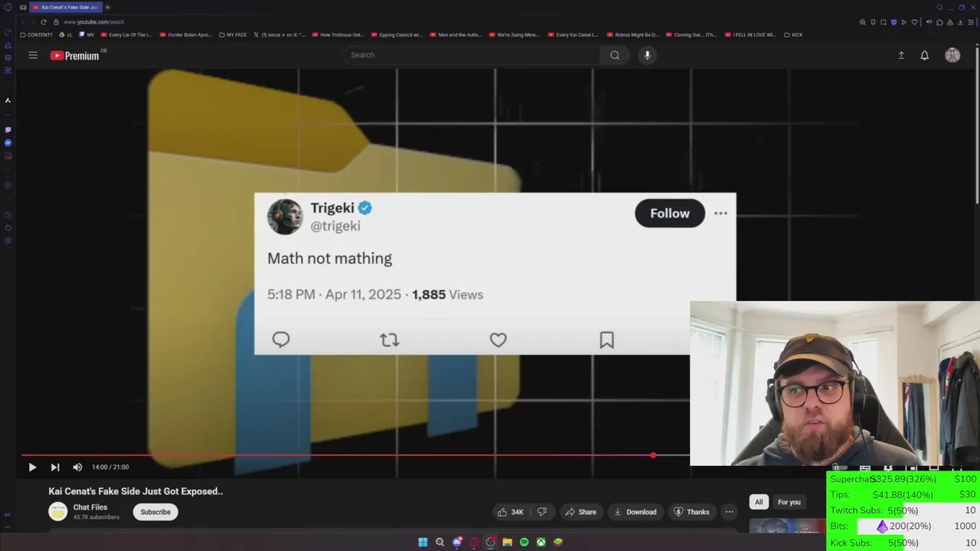
Task: Open the MY FACE bookmark folder
Action: click(x=233, y=34)
